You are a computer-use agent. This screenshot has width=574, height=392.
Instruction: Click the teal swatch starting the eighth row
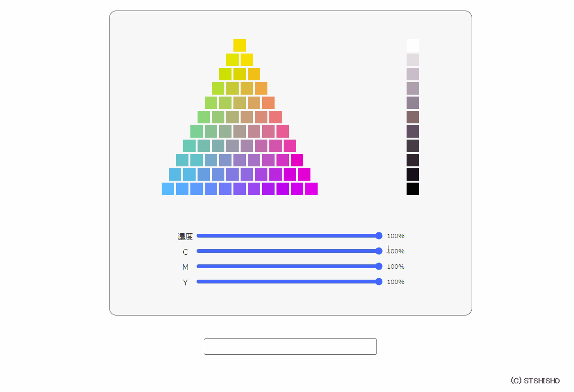coord(189,146)
